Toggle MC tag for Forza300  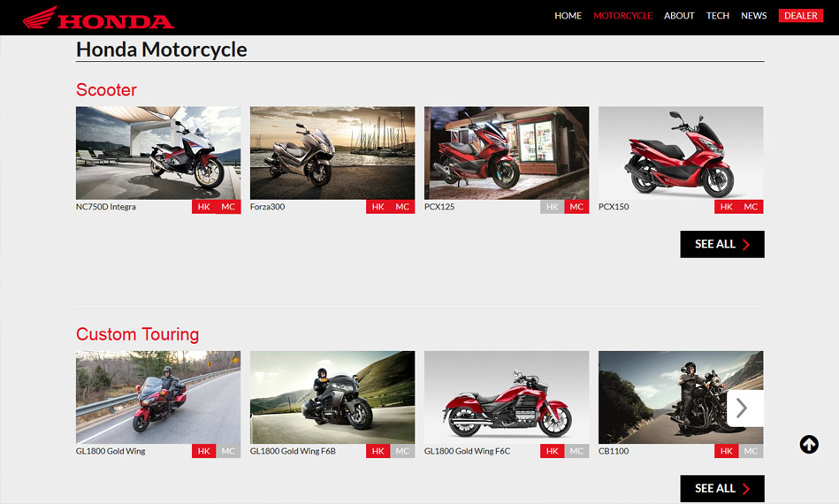402,207
